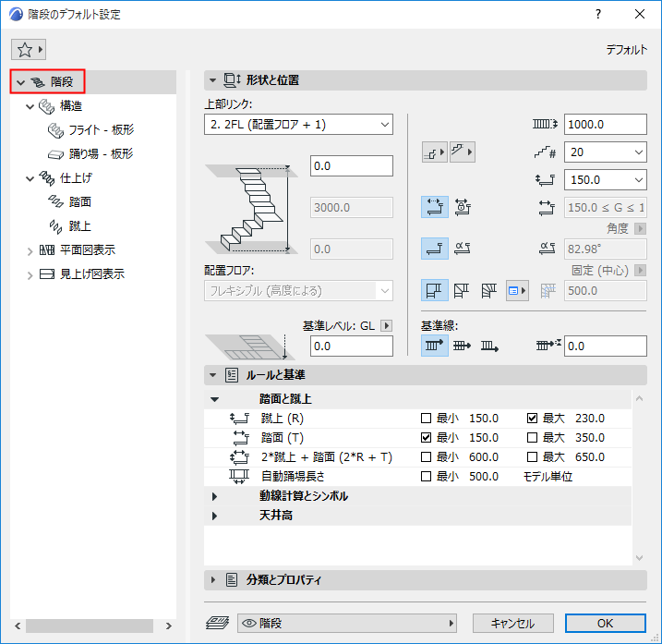The height and width of the screenshot is (644, 662).
Task: Select right baseline position icon
Action: pos(489,346)
